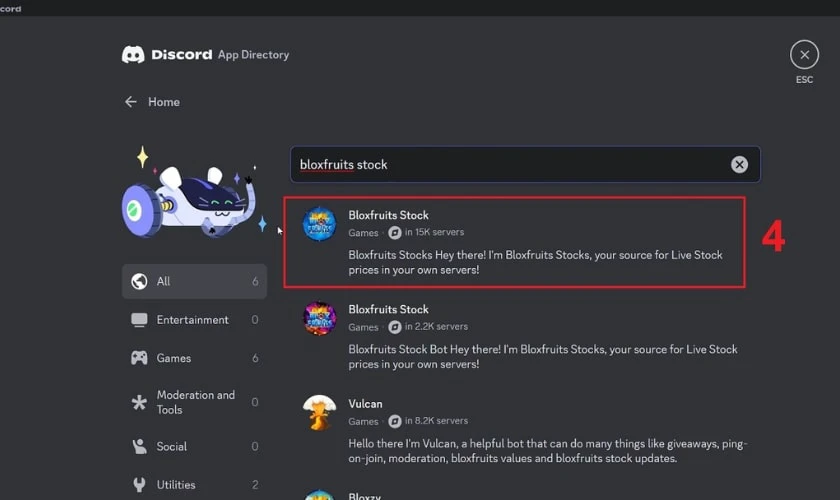Click the plug icon beside Utilities
Screen dimensions: 840x500
pos(139,485)
